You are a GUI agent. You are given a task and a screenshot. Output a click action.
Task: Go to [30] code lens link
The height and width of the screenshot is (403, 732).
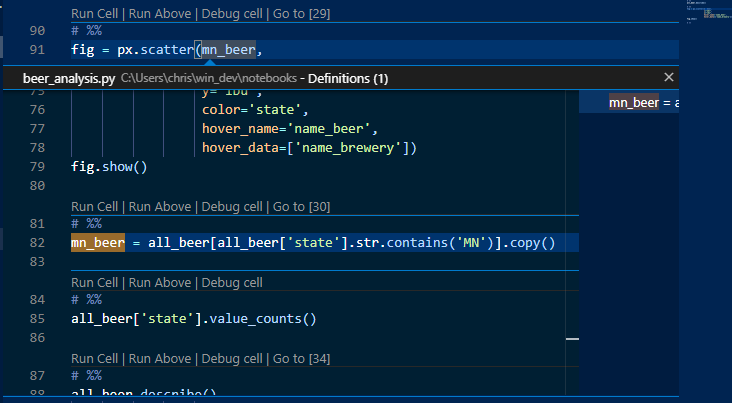[x=301, y=206]
